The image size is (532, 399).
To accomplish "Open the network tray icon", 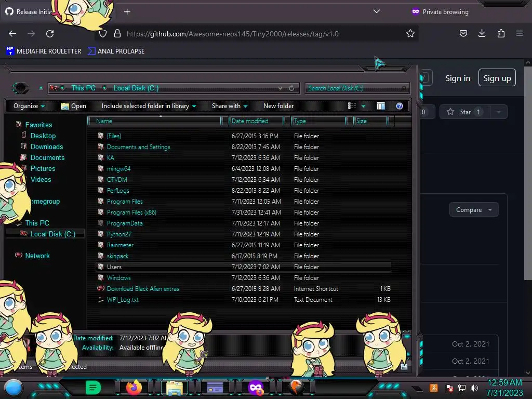I will pyautogui.click(x=462, y=388).
